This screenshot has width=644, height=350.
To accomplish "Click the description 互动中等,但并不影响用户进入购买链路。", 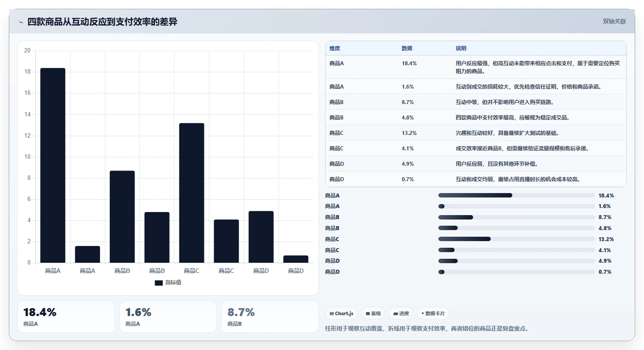I will click(505, 102).
